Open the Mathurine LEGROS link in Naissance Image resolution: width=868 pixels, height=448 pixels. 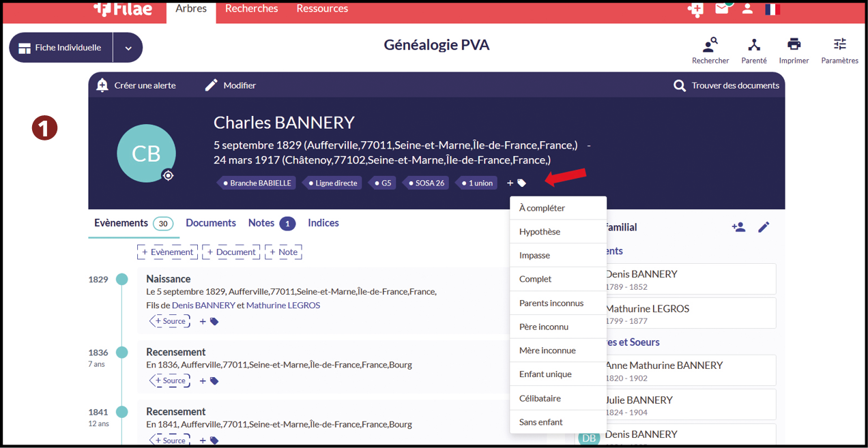(283, 305)
